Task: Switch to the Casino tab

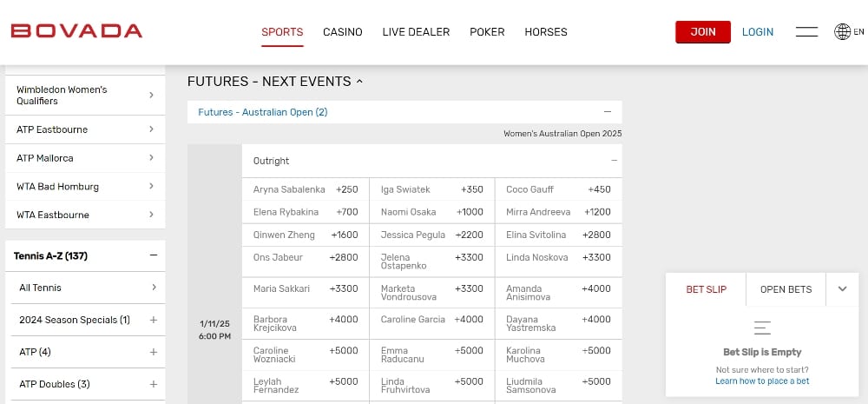Action: click(343, 32)
